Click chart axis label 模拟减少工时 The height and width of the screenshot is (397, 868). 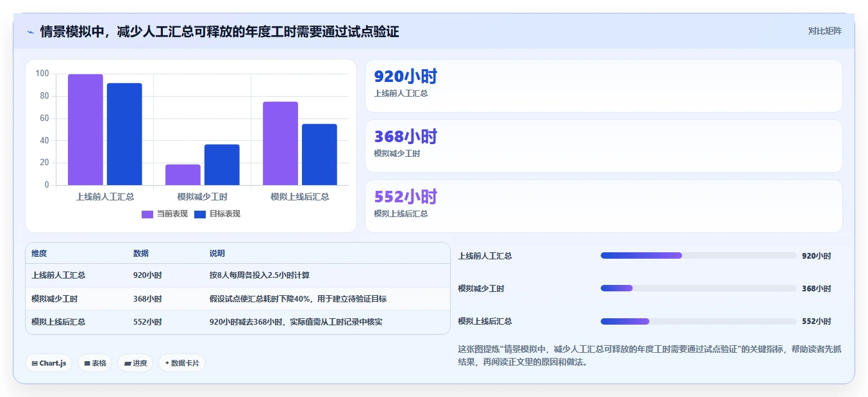[202, 197]
